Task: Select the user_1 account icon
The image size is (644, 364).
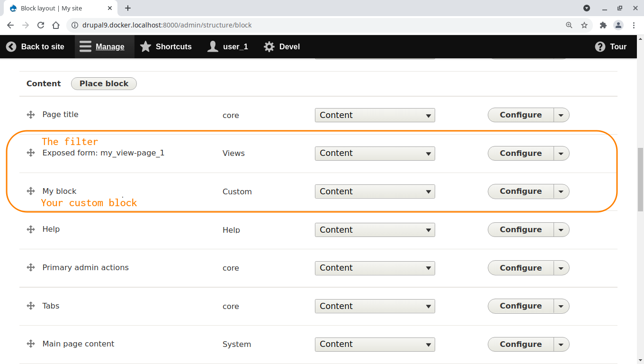Action: click(x=213, y=46)
